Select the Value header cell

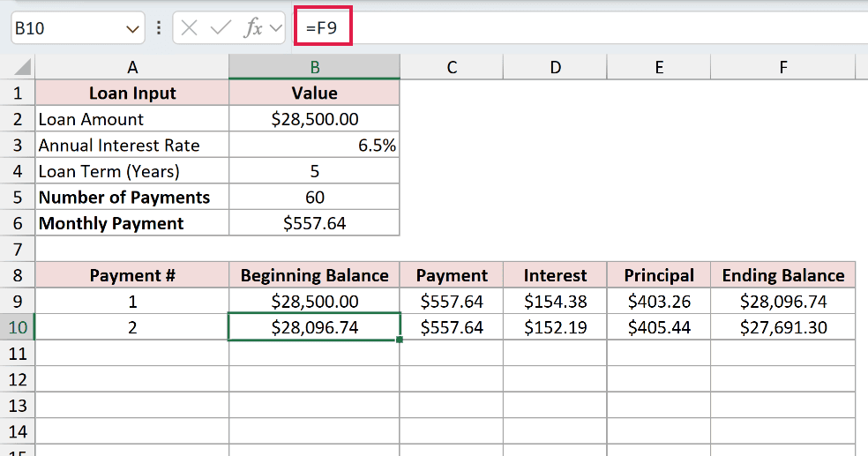pos(314,93)
